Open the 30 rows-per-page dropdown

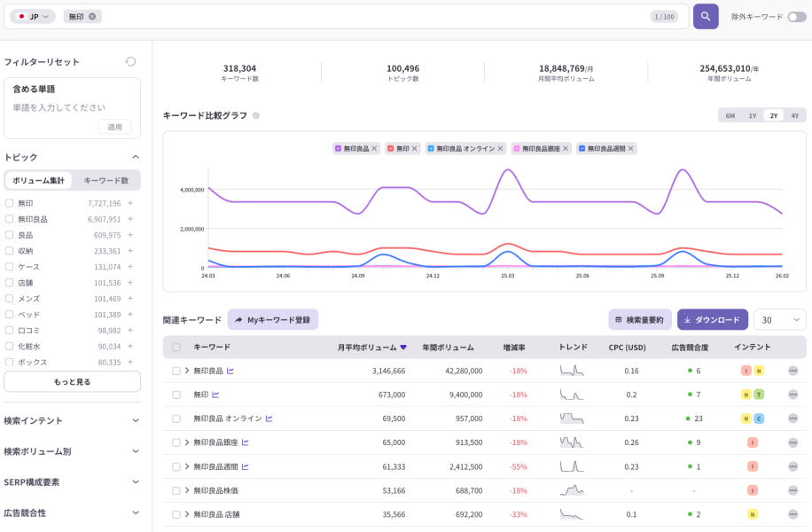pos(779,318)
